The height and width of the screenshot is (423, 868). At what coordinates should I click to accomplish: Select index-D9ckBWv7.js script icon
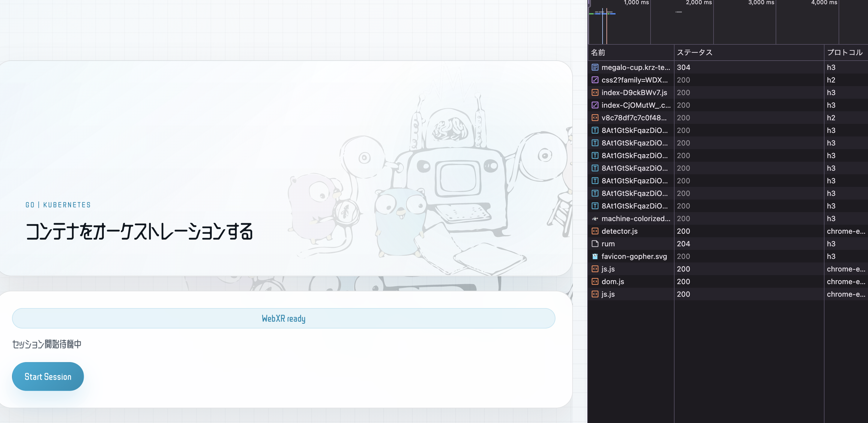click(595, 92)
